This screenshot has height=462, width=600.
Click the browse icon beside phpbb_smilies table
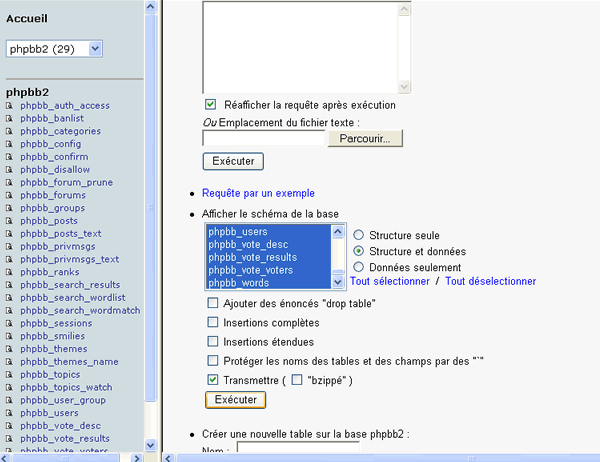(x=9, y=336)
